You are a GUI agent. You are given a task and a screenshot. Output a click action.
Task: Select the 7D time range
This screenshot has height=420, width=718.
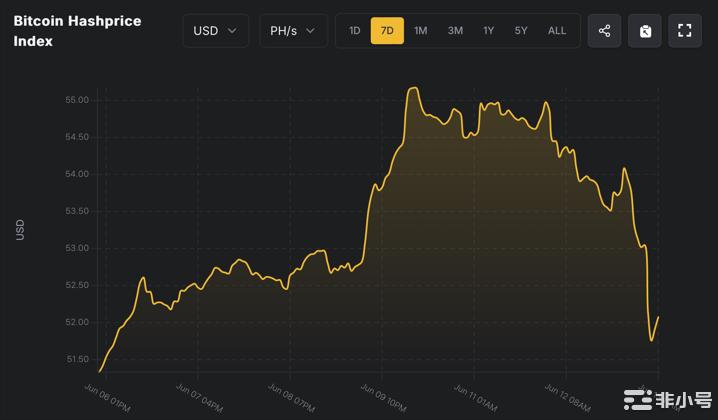[x=387, y=31]
